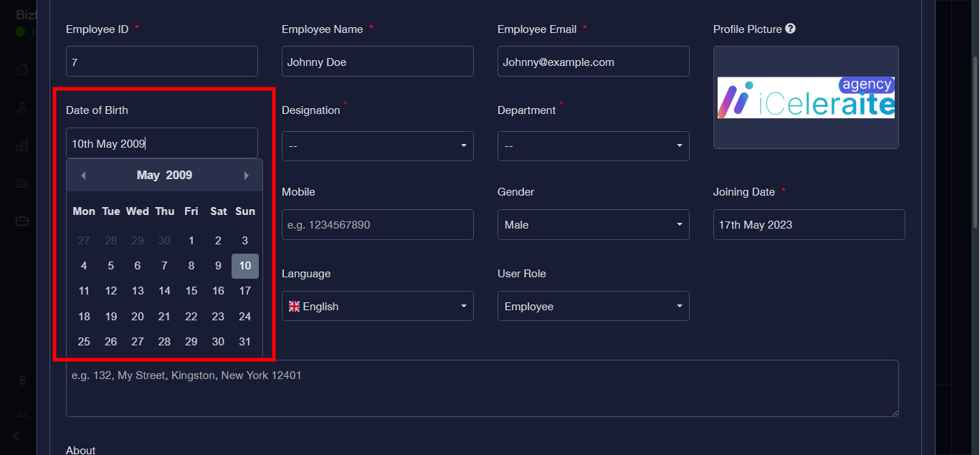Click the May 2009 calendar header
This screenshot has height=455, width=980.
(164, 176)
